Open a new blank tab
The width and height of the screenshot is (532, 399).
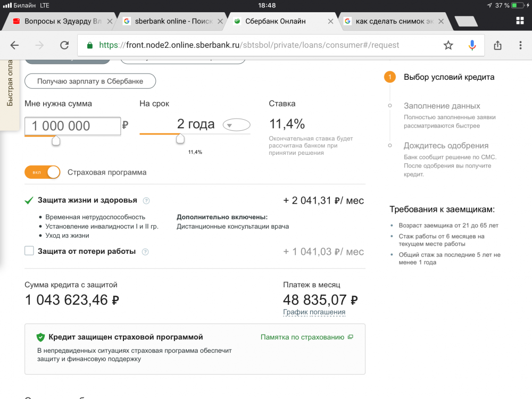[466, 21]
